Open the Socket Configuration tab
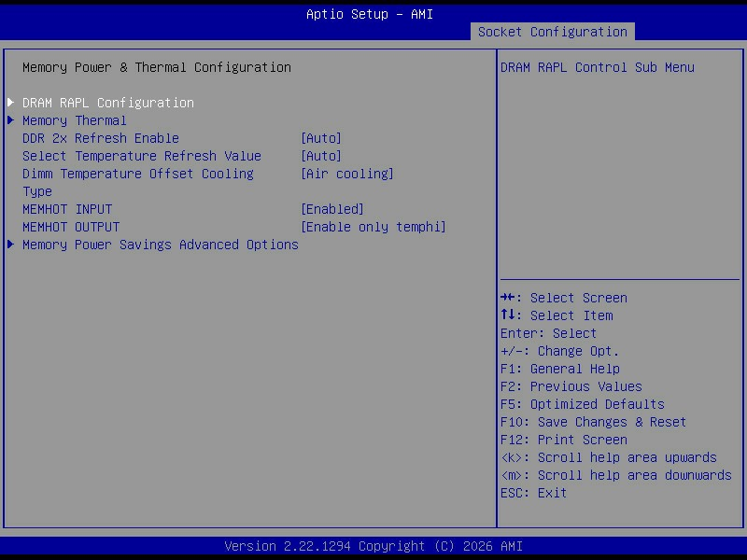Screen dimensions: 747x560 [x=552, y=32]
